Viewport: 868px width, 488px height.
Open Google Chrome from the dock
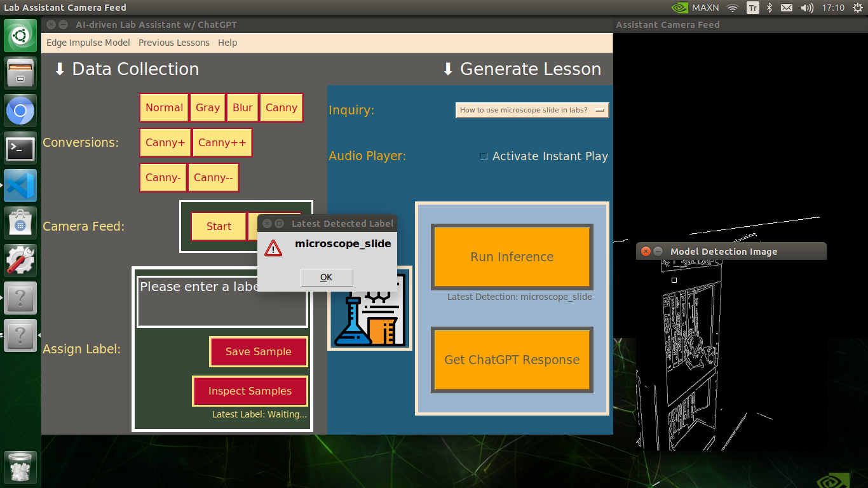click(20, 112)
